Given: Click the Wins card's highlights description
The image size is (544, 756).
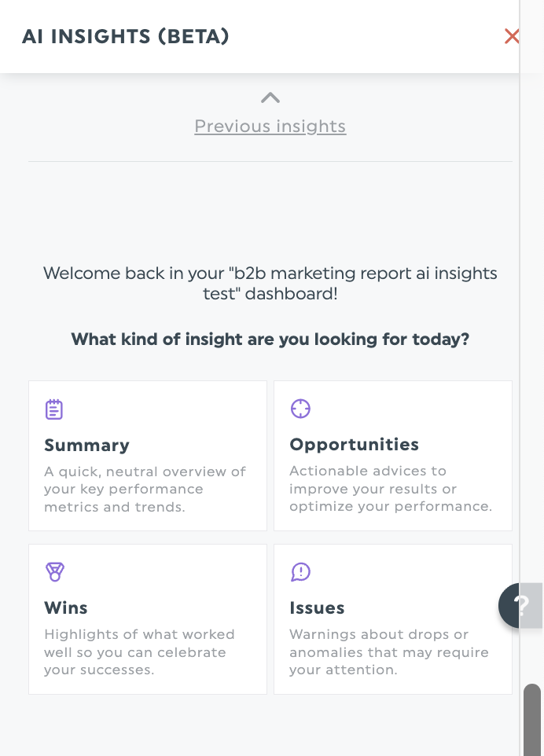Looking at the screenshot, I should click(x=139, y=651).
